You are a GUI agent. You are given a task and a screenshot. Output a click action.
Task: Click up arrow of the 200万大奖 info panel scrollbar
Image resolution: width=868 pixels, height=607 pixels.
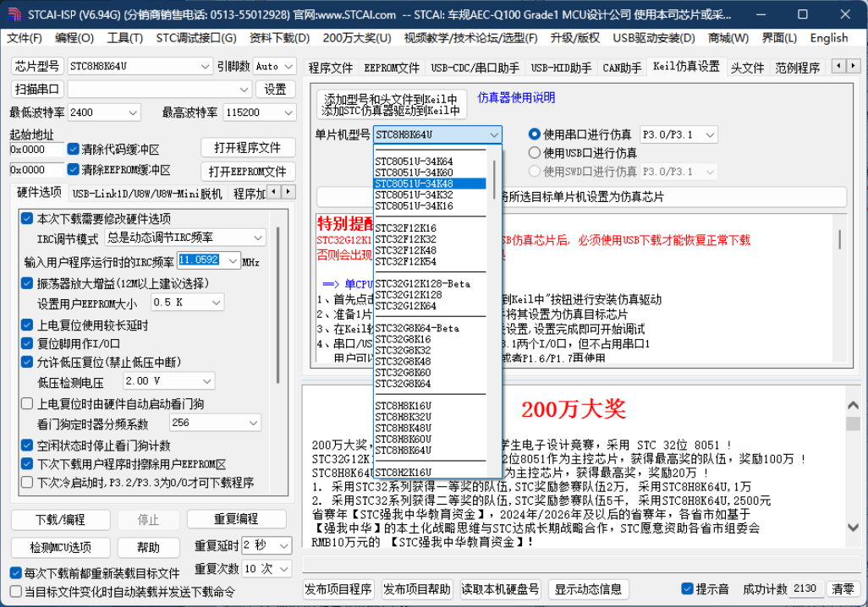[853, 406]
